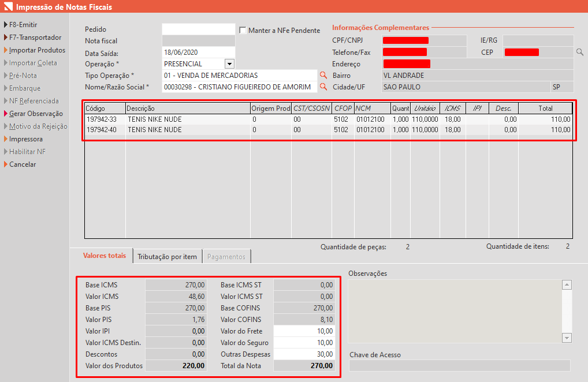Select the Valores totais tab
The image size is (588, 382).
pos(104,256)
